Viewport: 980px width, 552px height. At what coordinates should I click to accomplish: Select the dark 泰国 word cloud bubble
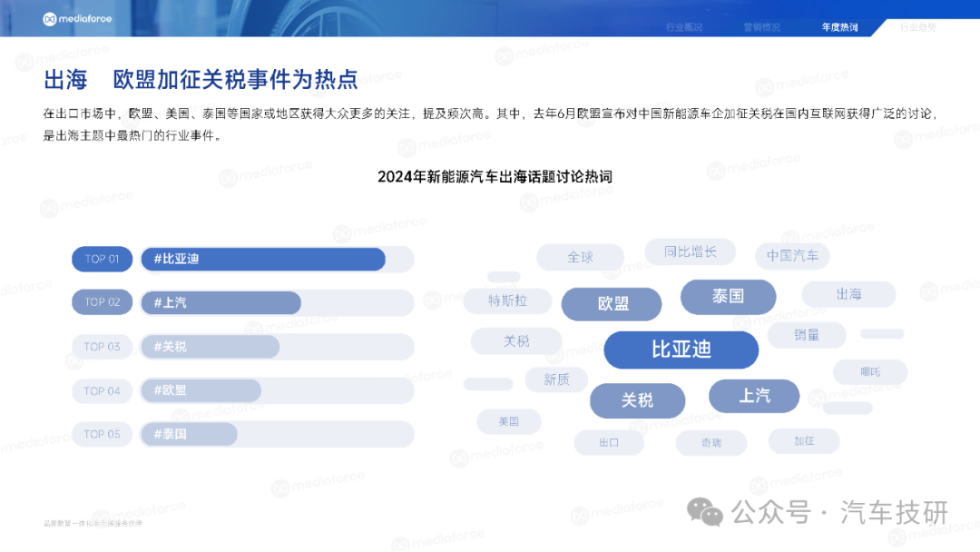[728, 296]
